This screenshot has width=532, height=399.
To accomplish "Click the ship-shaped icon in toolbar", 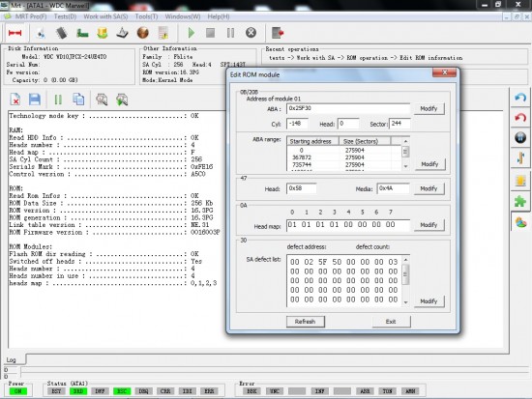I will tap(123, 33).
